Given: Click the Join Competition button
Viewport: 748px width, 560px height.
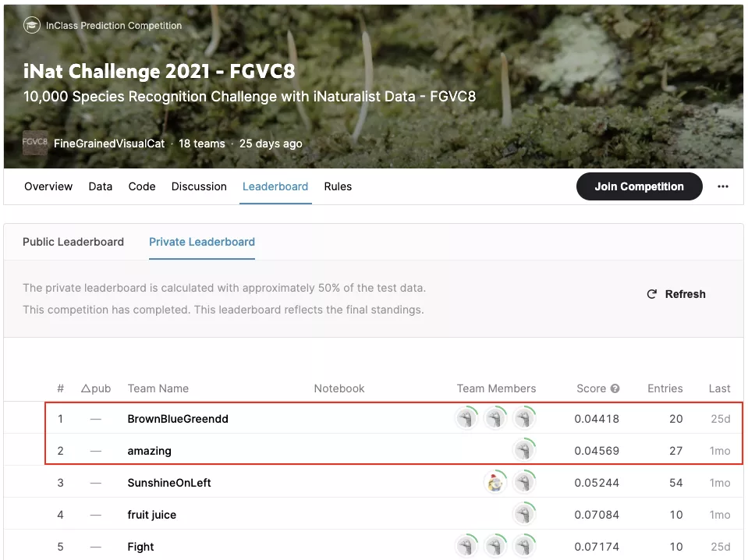Looking at the screenshot, I should click(639, 186).
